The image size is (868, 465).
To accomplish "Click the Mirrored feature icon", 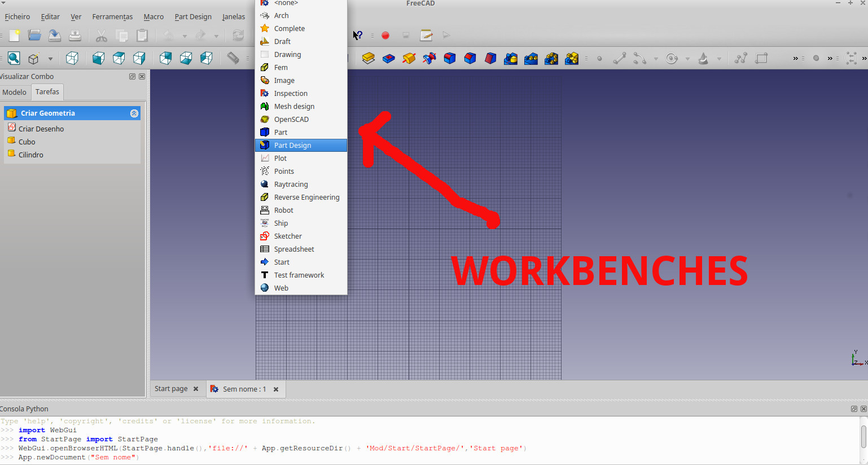I will point(510,58).
